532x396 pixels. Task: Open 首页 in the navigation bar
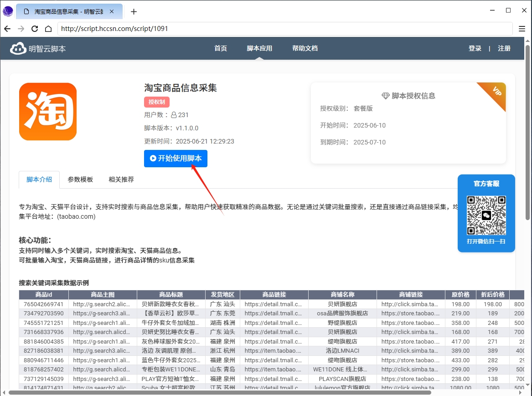(x=221, y=48)
